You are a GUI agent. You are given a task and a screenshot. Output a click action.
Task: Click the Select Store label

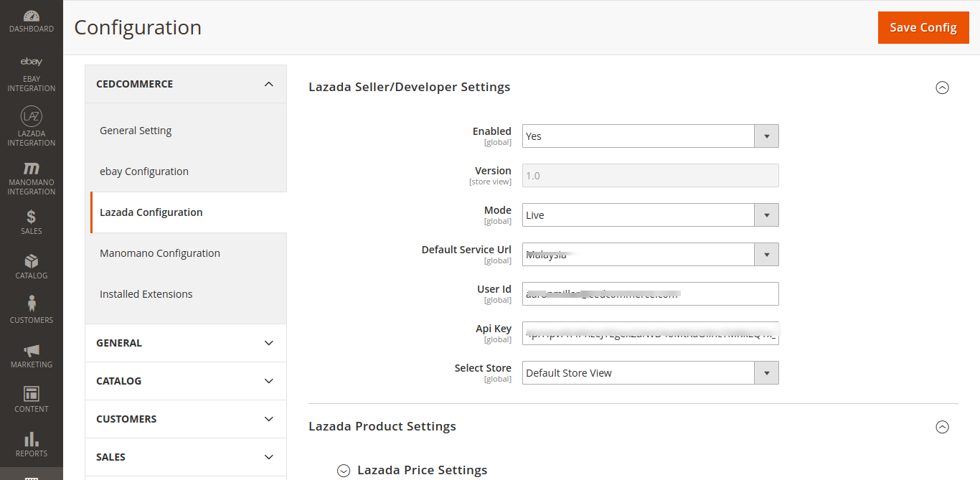pyautogui.click(x=483, y=368)
